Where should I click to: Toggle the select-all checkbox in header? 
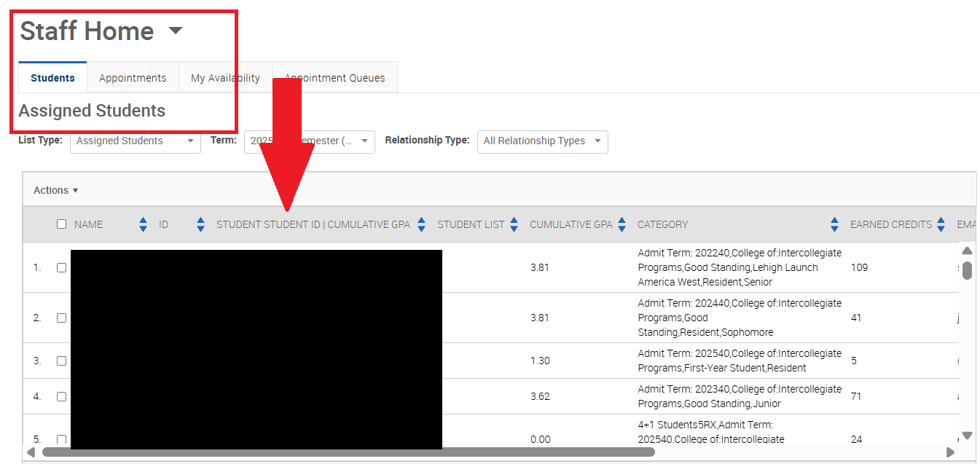[x=62, y=224]
